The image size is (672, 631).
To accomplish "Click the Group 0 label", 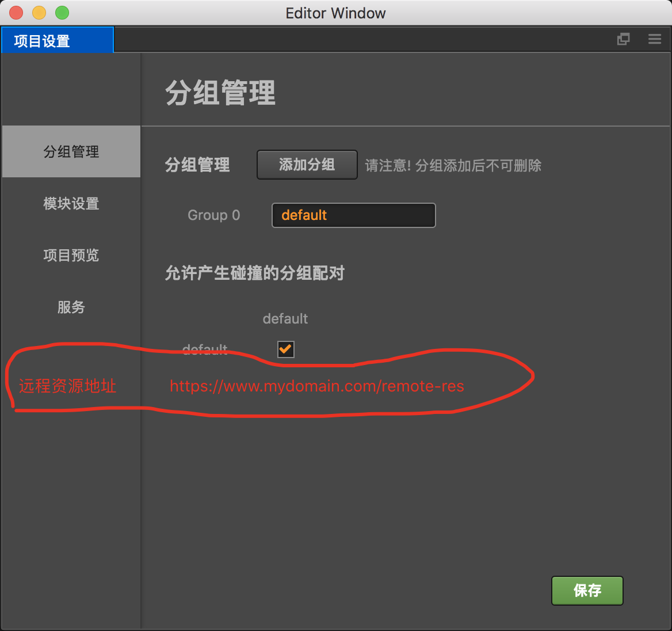I will pos(213,215).
